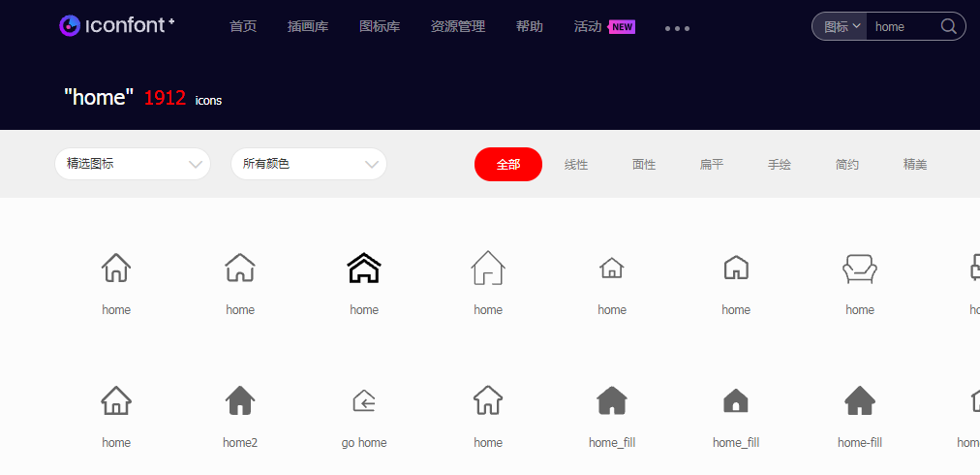
Task: Go to 首页 in navigation
Action: (x=243, y=27)
